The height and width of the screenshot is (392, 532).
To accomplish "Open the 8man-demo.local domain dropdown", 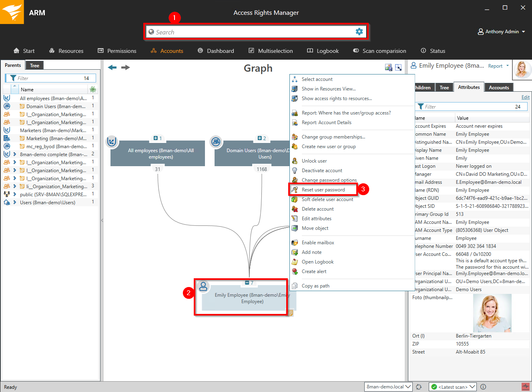I will pos(389,387).
